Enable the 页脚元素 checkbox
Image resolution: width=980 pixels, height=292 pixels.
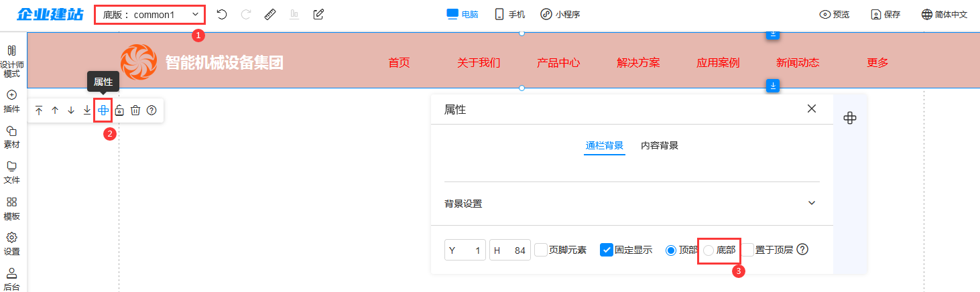(541, 250)
